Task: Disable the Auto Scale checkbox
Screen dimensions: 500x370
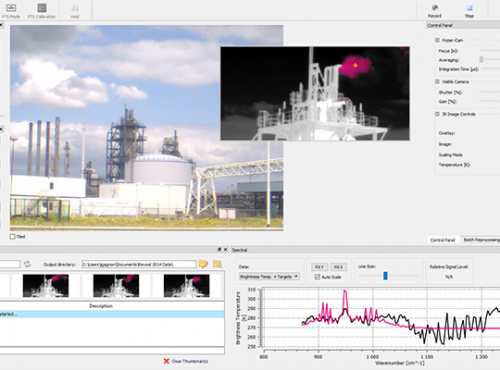Action: coord(317,277)
